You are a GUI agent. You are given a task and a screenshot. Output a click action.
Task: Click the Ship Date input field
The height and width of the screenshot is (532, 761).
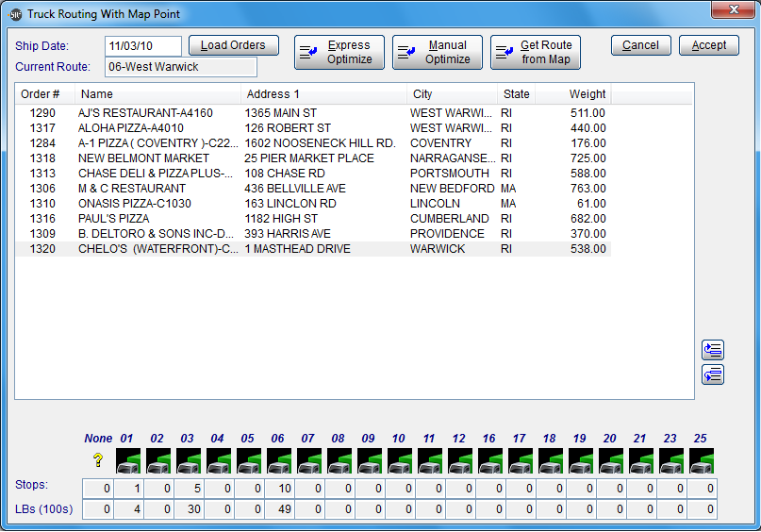point(142,46)
